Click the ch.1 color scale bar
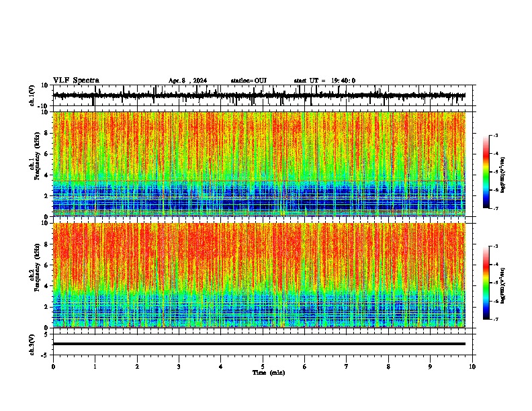Screen dimensions: 532x411 click(486, 172)
